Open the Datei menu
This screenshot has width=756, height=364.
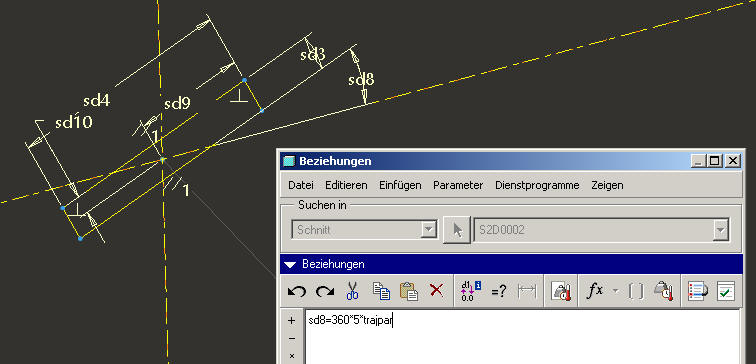click(300, 185)
